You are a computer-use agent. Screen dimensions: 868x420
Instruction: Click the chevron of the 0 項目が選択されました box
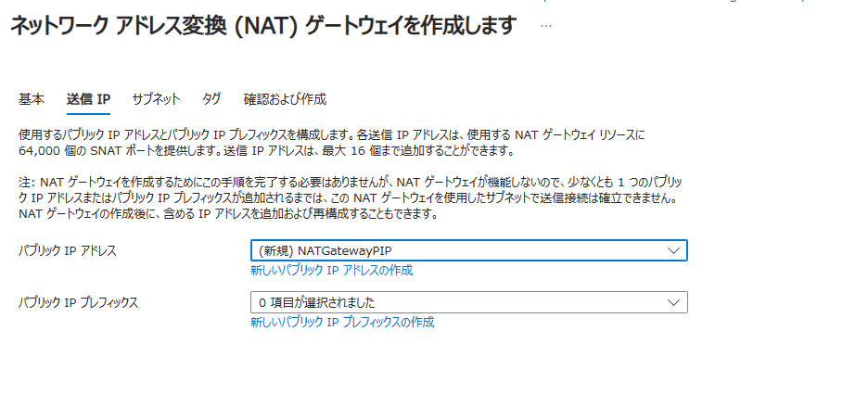[673, 302]
